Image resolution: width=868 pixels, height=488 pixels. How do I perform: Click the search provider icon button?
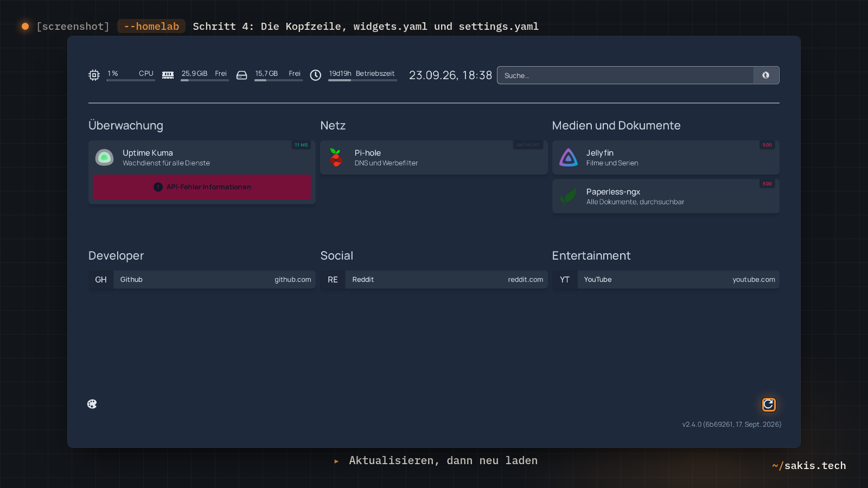tap(766, 75)
